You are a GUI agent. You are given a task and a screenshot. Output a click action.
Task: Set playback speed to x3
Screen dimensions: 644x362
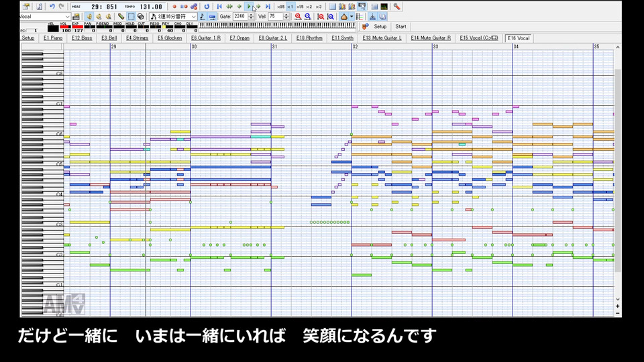click(319, 7)
